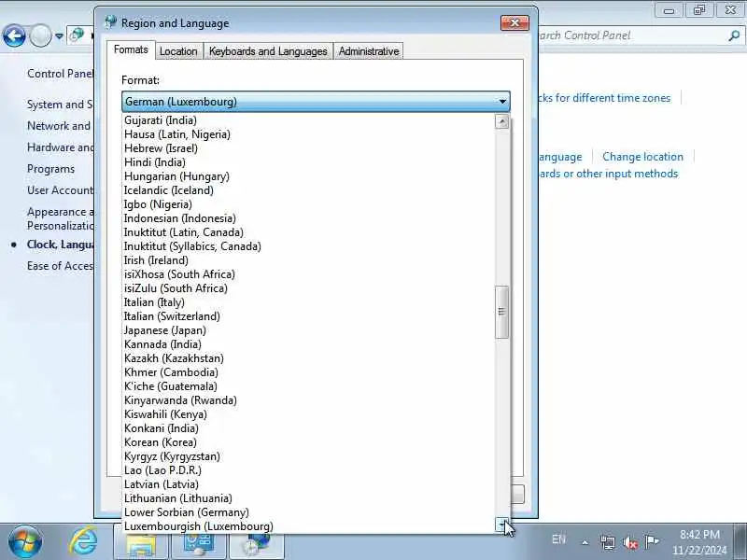Select Khmer (Cambodia) format
Screen dimensions: 747x560
tap(309, 371)
